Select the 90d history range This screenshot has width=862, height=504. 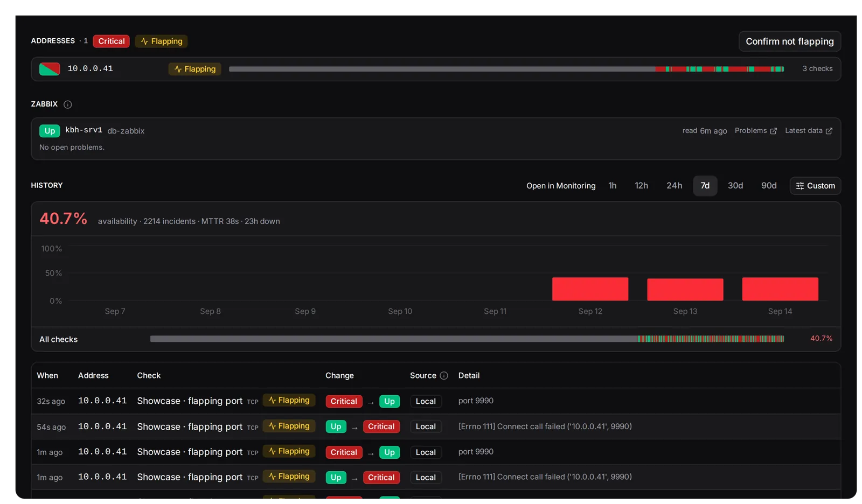click(x=769, y=186)
